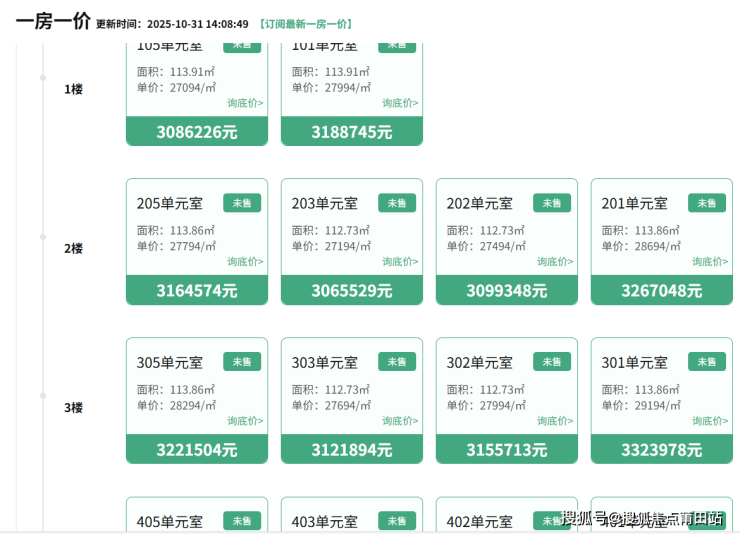The width and height of the screenshot is (740, 534).
Task: Click 询底价 link in unit 203 card
Action: [x=400, y=262]
